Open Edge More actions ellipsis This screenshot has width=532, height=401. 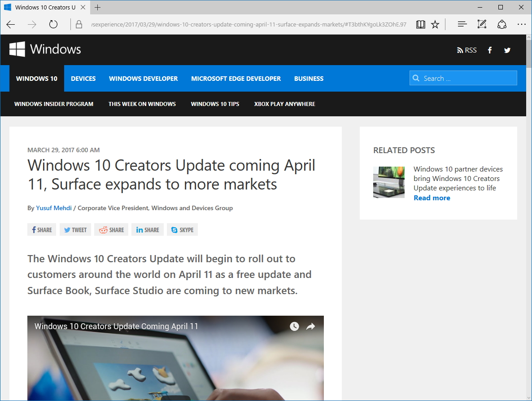(x=521, y=24)
